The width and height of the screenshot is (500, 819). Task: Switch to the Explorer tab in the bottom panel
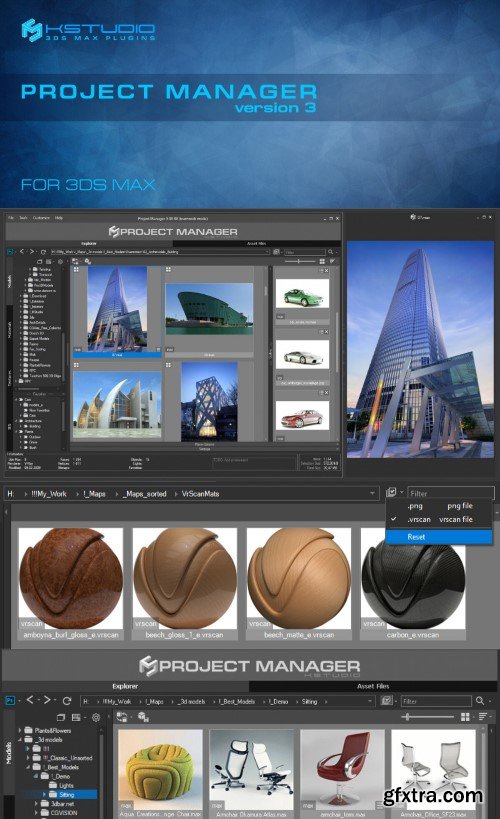pos(125,686)
